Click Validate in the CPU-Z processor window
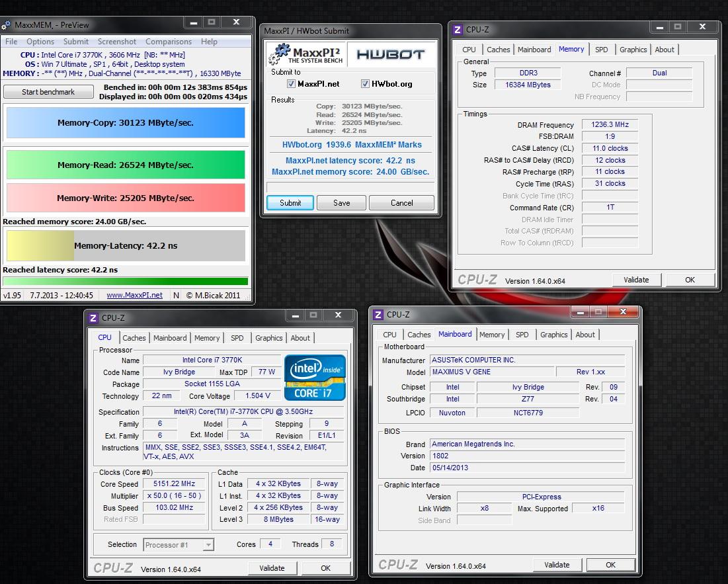This screenshot has height=584, width=728. [x=272, y=568]
